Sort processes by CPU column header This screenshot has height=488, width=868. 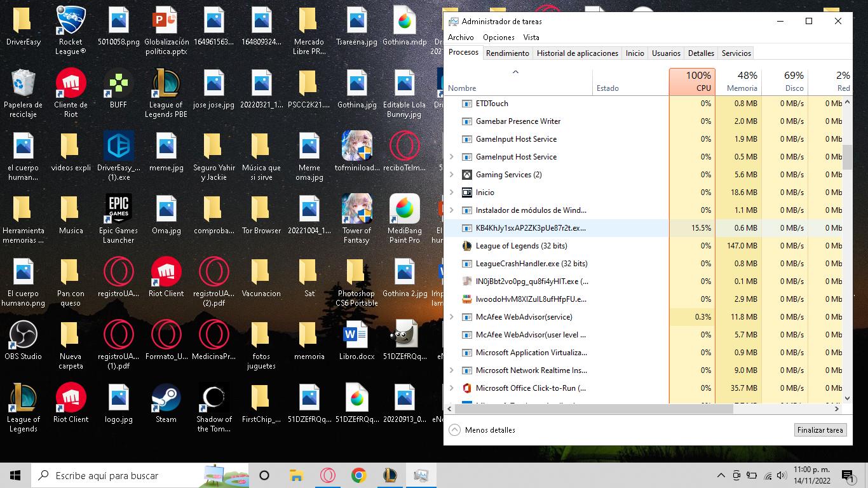[x=692, y=82]
